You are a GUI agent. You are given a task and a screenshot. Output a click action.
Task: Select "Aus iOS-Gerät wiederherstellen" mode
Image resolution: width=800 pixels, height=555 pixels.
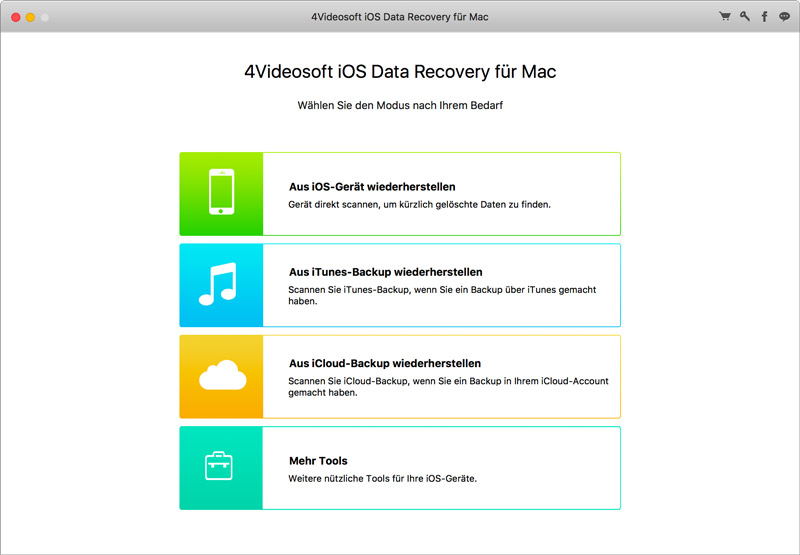[x=372, y=187]
